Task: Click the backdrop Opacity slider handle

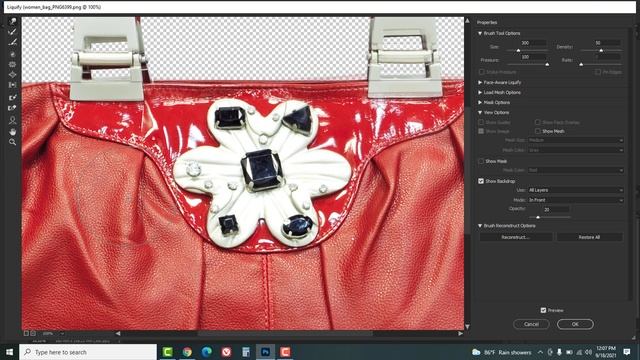Action: point(538,218)
